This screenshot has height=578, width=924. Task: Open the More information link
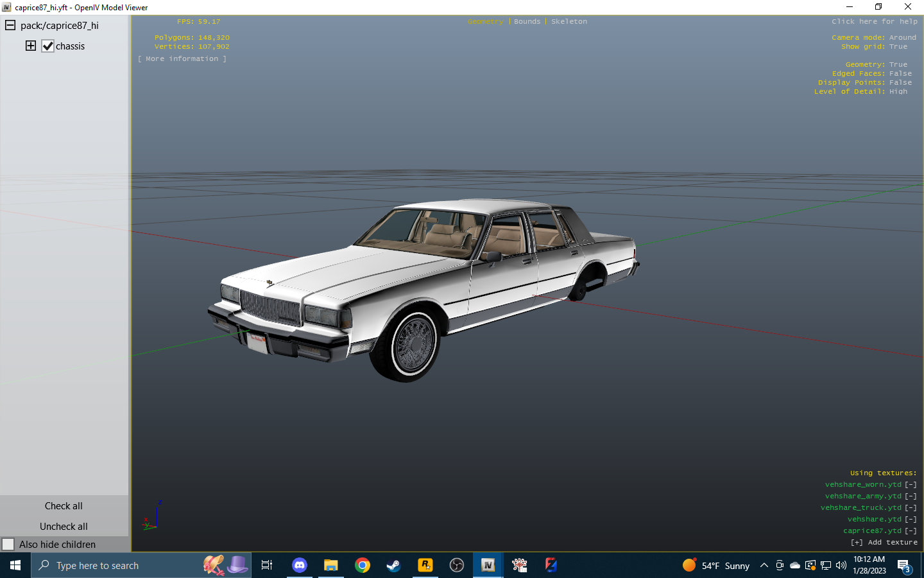[182, 58]
